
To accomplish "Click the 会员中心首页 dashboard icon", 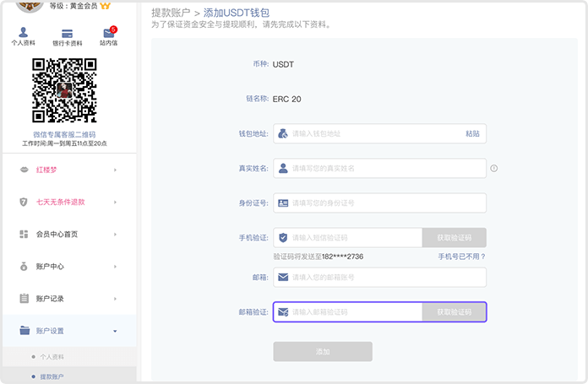I will click(x=24, y=234).
